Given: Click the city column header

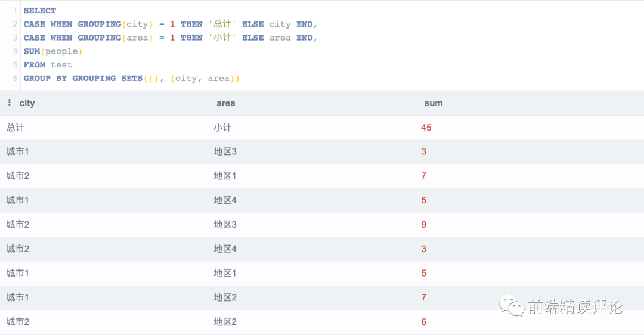Looking at the screenshot, I should (x=27, y=103).
